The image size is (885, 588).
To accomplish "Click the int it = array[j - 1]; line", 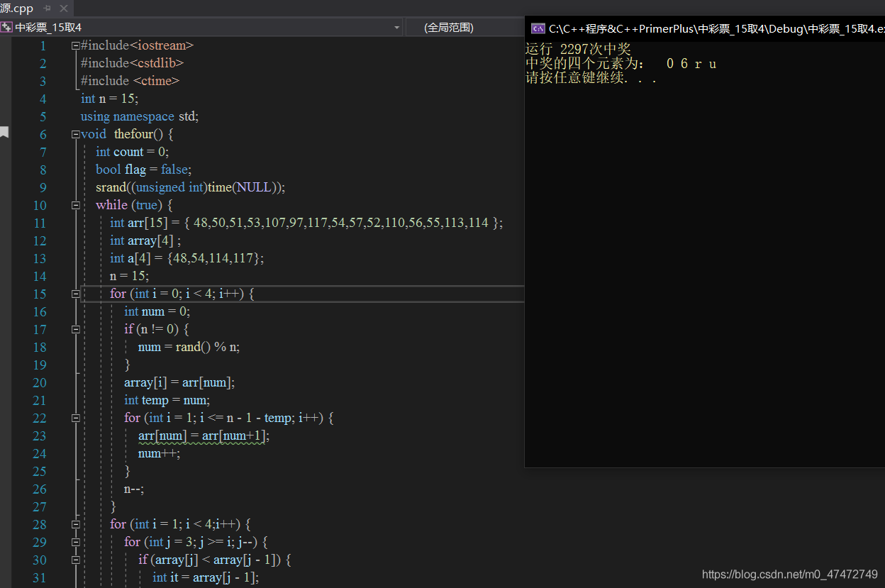I will (206, 577).
